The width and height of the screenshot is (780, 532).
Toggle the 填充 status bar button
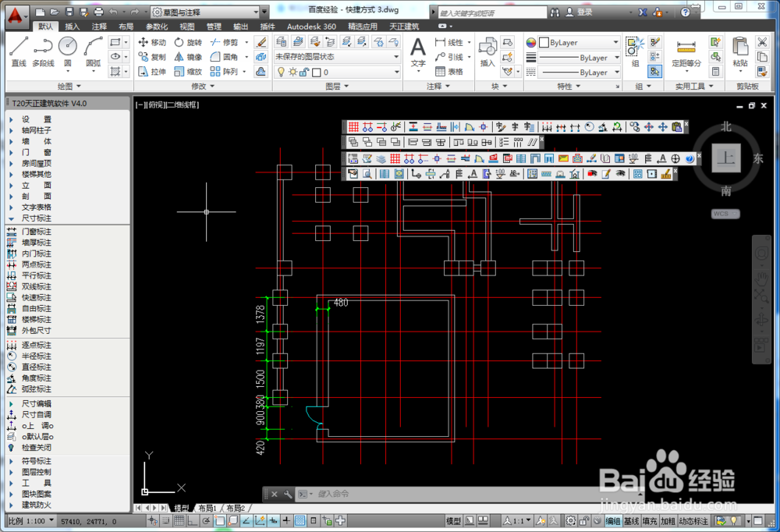[650, 521]
